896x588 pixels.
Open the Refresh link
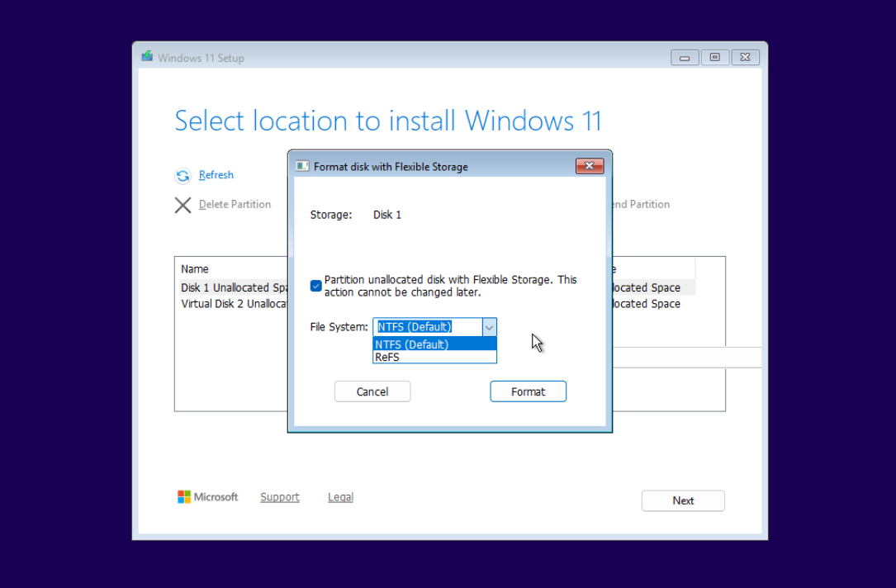click(x=216, y=175)
